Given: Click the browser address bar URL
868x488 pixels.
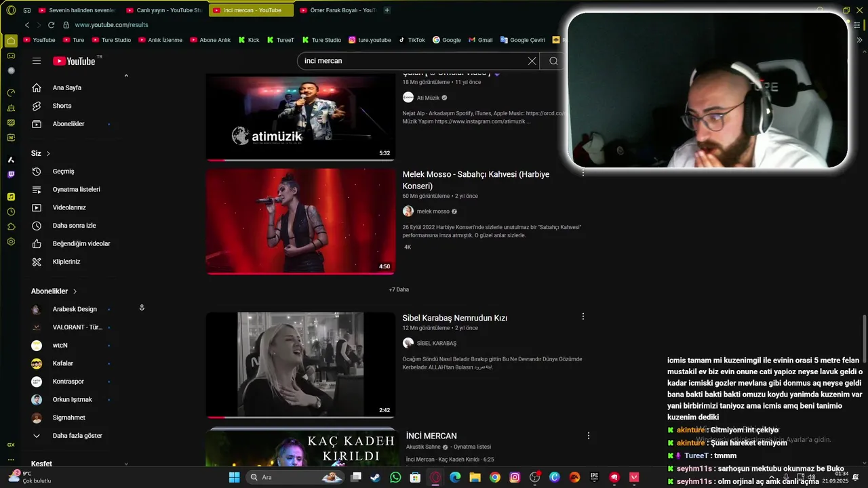Looking at the screenshot, I should (x=111, y=25).
